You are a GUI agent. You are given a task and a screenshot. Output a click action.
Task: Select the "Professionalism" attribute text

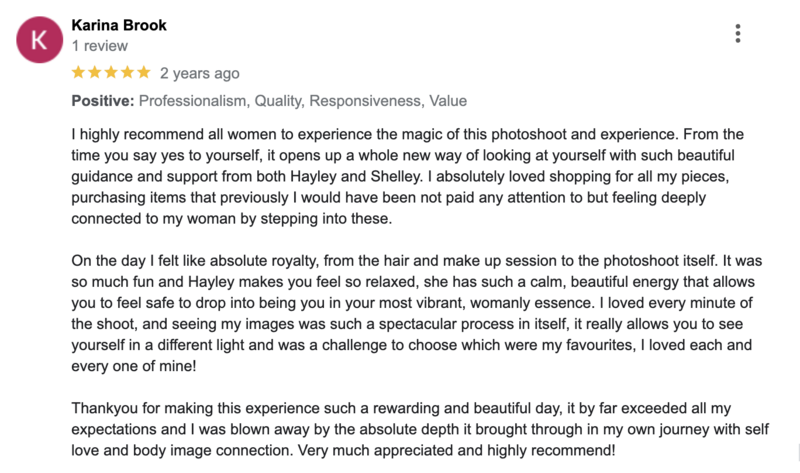point(194,101)
